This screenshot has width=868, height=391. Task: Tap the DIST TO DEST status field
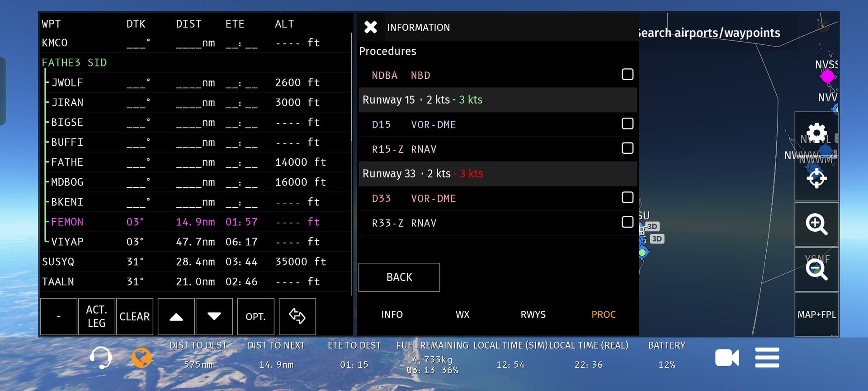coord(198,354)
